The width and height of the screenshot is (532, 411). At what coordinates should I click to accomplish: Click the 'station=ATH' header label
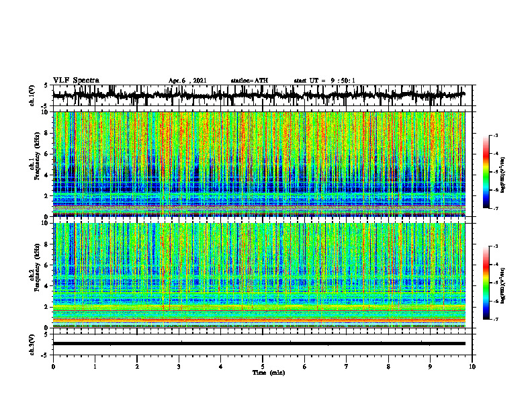(x=249, y=81)
